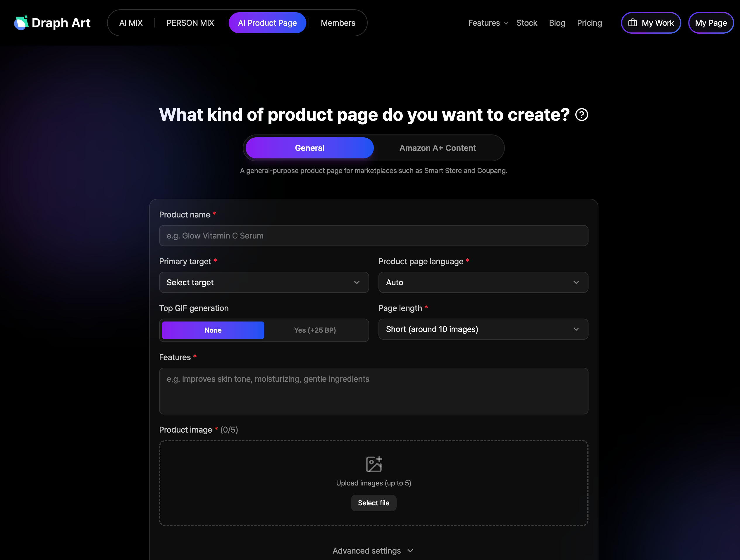This screenshot has width=740, height=560.
Task: Open the Blog link
Action: coord(557,23)
